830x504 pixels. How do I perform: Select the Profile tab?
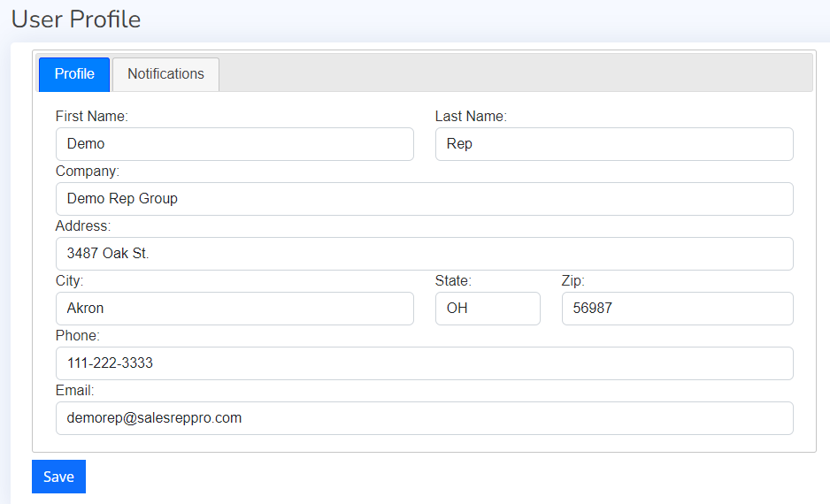[x=74, y=74]
